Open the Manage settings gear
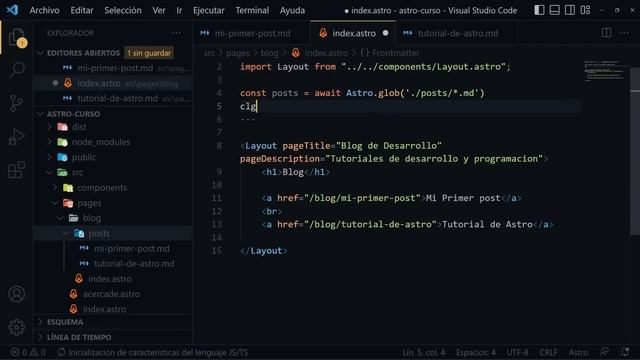The height and width of the screenshot is (360, 640). point(17,327)
